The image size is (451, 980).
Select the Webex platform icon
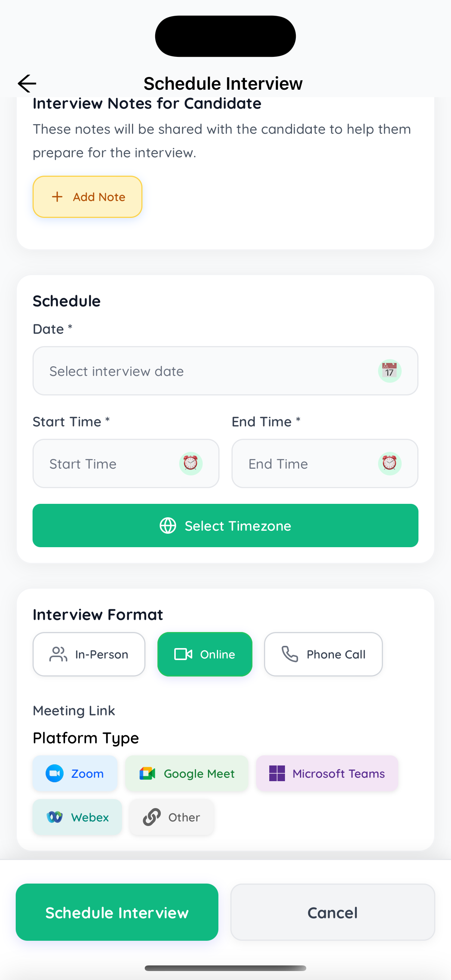(55, 817)
